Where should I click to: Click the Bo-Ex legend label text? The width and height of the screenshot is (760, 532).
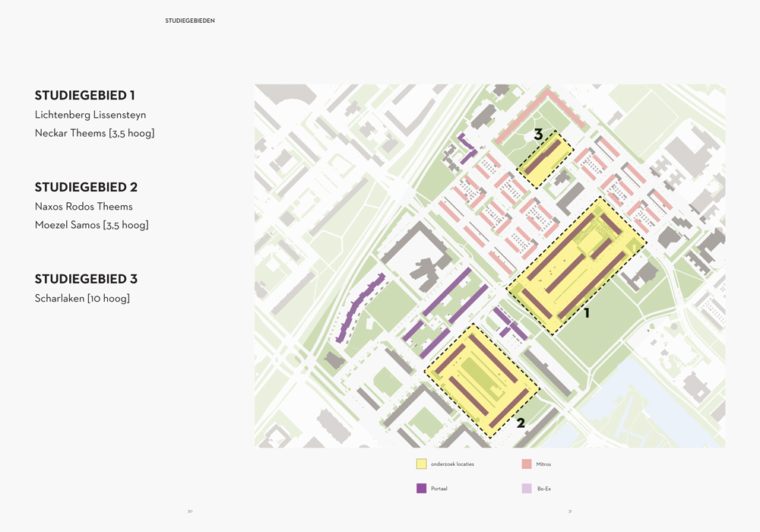click(544, 489)
